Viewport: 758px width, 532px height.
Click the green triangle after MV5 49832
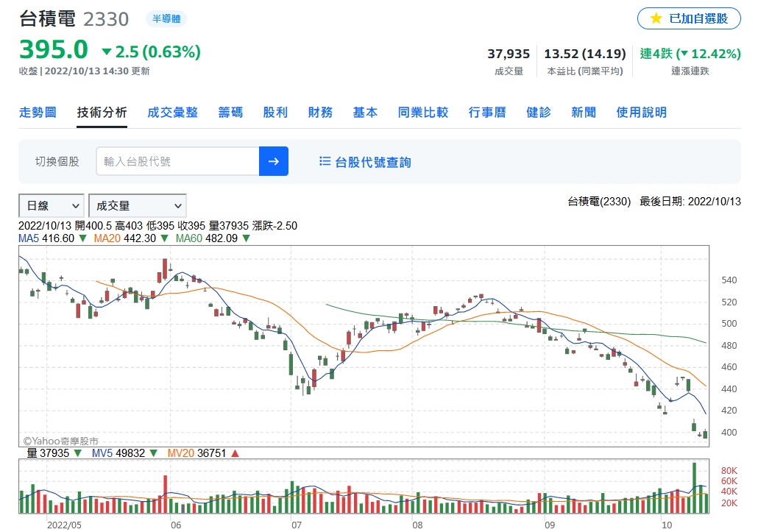[x=153, y=453]
